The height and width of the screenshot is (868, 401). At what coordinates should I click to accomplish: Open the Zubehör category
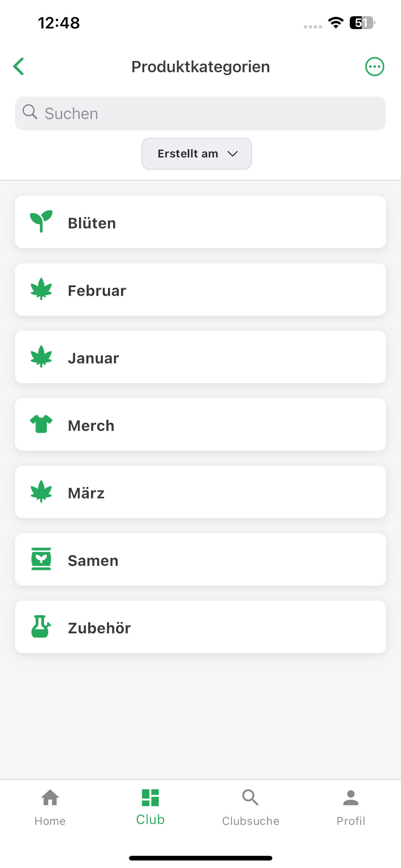click(x=200, y=627)
